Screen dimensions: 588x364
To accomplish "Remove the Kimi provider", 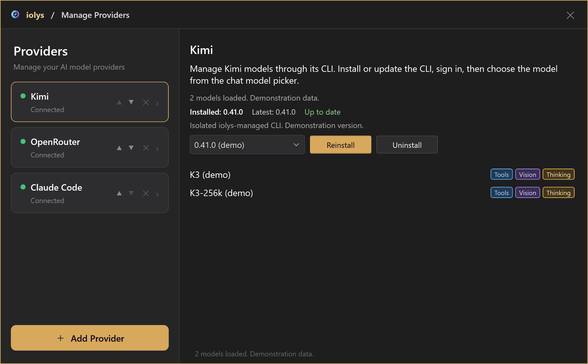I will pyautogui.click(x=146, y=102).
